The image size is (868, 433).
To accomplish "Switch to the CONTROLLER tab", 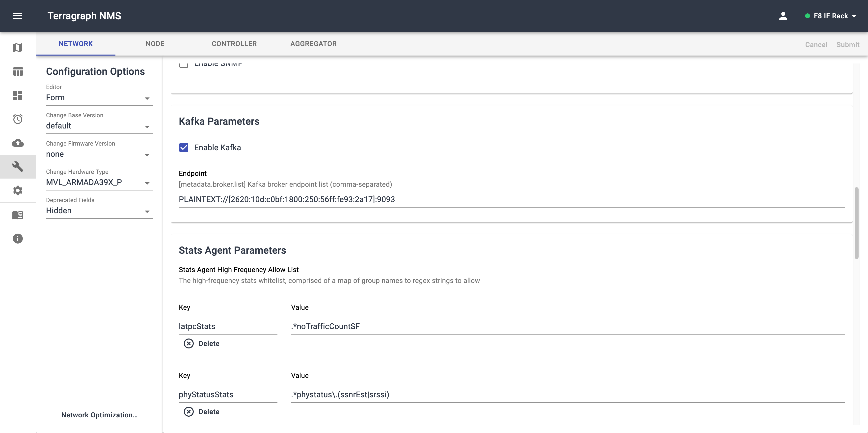I will tap(234, 44).
